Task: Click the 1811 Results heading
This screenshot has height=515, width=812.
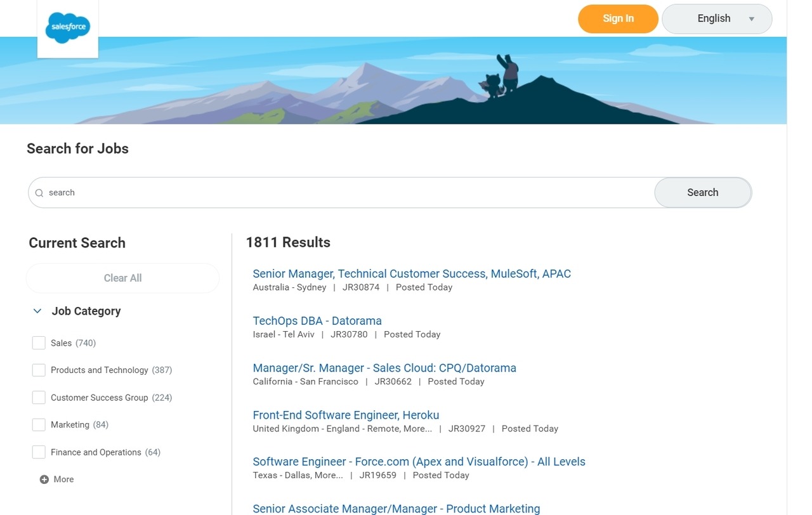Action: tap(288, 242)
